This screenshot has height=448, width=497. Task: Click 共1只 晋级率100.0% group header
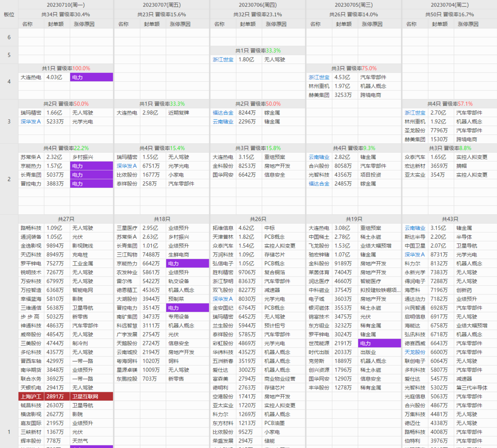click(x=66, y=68)
